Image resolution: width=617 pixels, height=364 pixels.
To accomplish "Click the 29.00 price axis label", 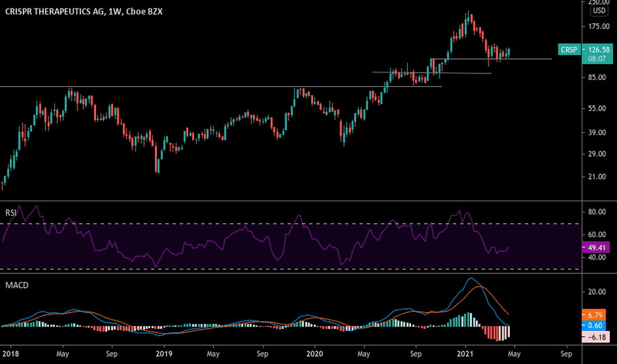I will 596,154.
